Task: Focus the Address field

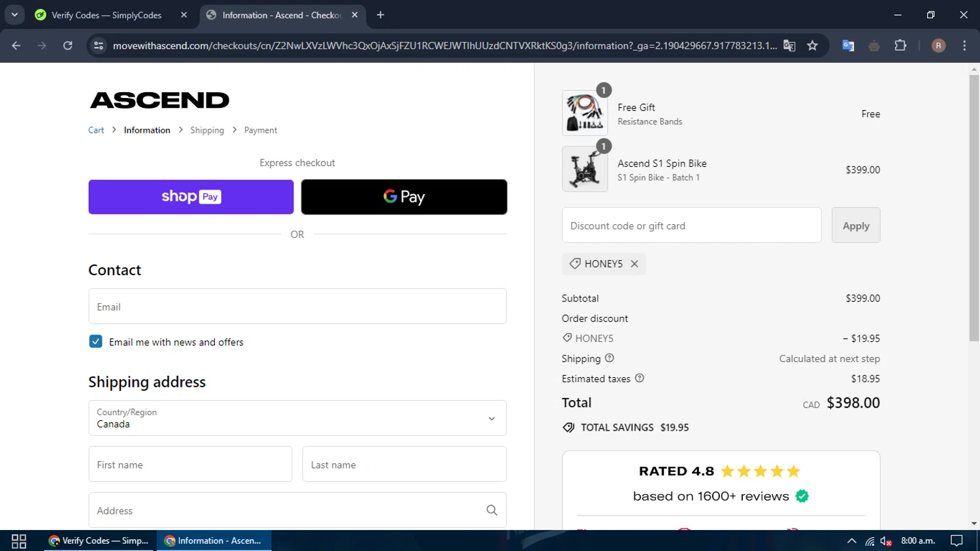Action: (x=297, y=510)
